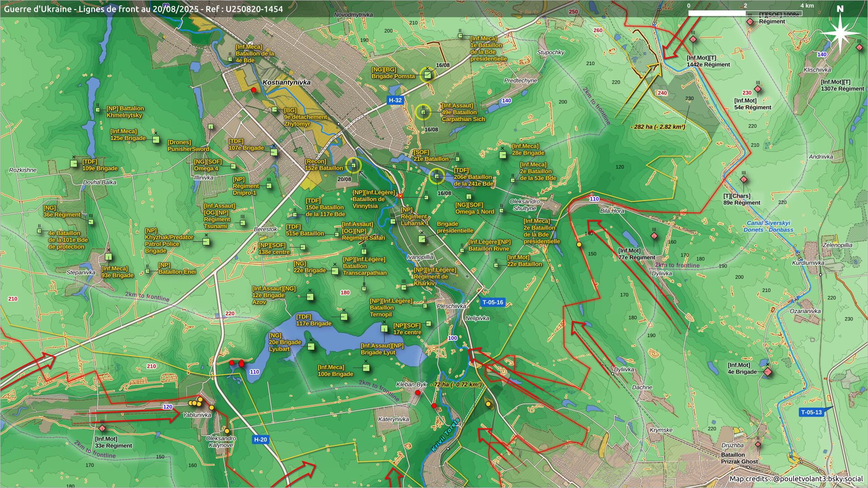
Task: Click the T-05-16 road sign label
Action: pos(492,302)
